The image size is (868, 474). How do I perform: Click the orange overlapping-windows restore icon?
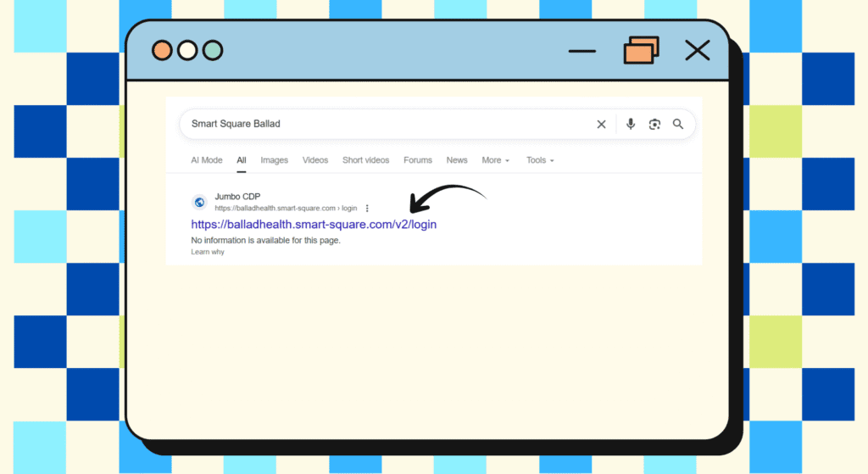click(641, 51)
